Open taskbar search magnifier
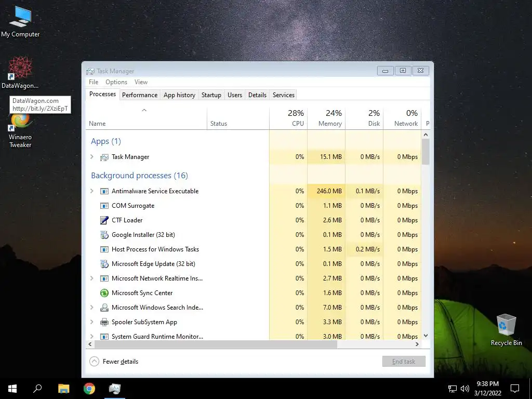 tap(37, 389)
